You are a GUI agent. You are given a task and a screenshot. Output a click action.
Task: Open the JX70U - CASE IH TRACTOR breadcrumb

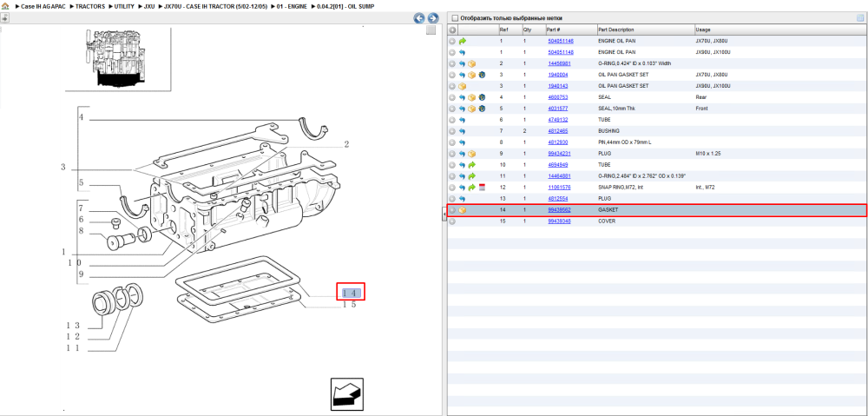[x=216, y=6]
